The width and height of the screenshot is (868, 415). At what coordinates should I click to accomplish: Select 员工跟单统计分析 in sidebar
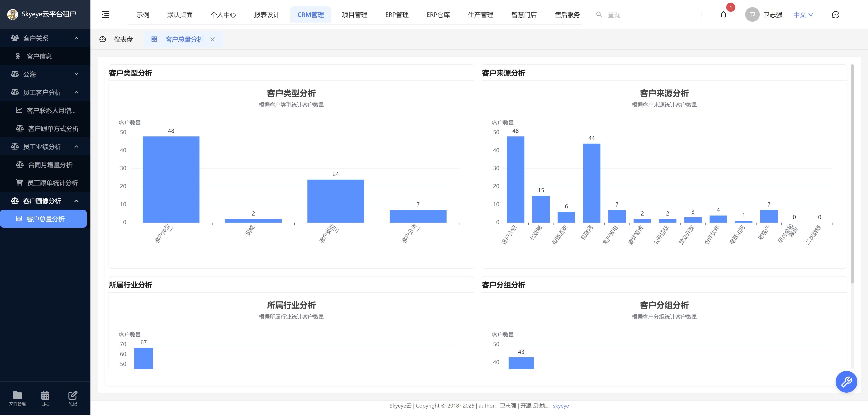pos(52,183)
